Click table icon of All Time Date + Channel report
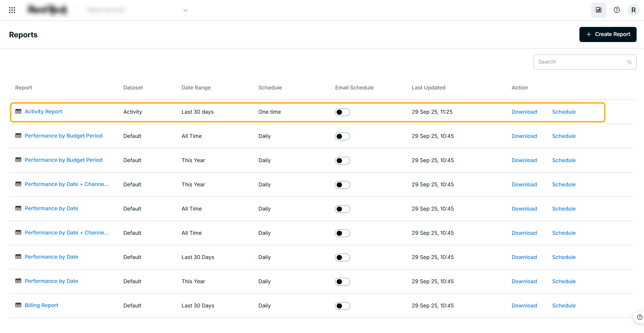The height and width of the screenshot is (333, 644). (x=18, y=232)
